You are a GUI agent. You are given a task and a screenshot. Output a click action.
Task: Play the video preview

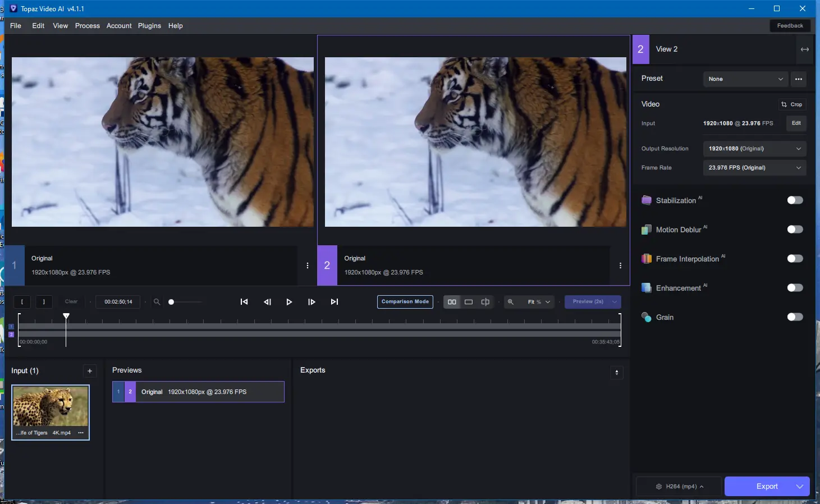(289, 302)
